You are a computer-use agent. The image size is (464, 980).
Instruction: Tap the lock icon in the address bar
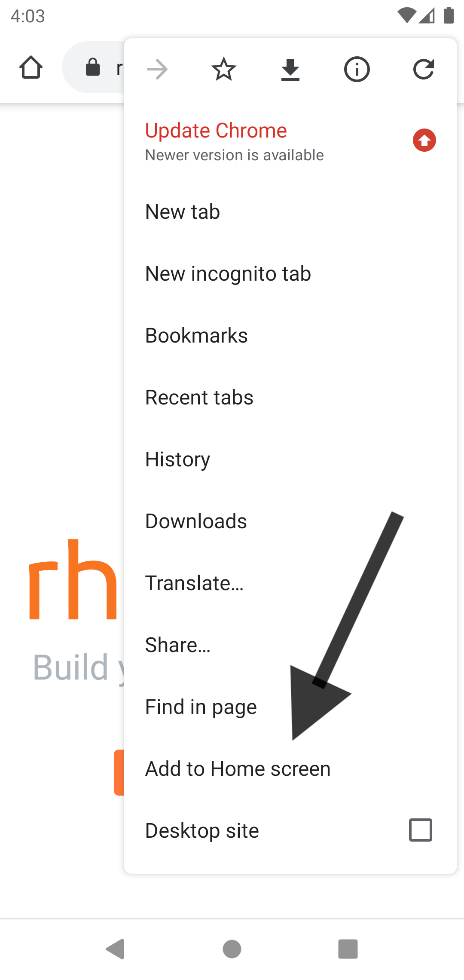(x=93, y=67)
